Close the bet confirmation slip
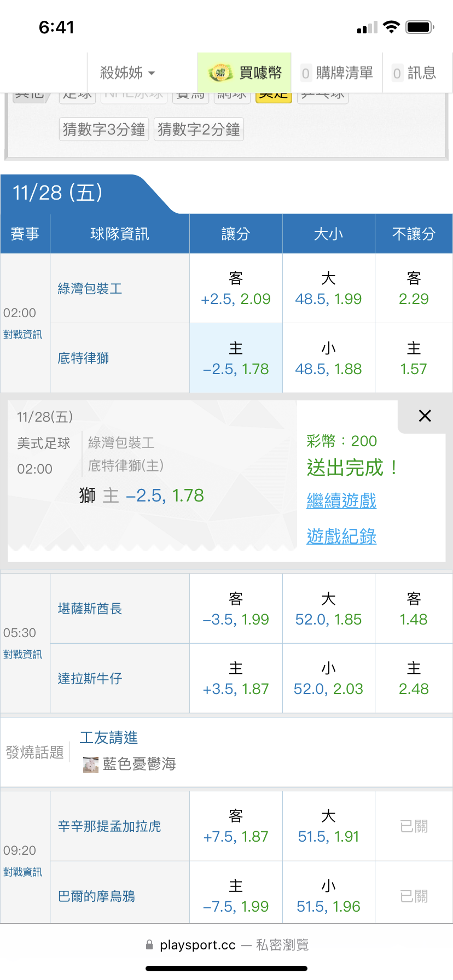Screen dimensions: 453x980 coord(425,416)
